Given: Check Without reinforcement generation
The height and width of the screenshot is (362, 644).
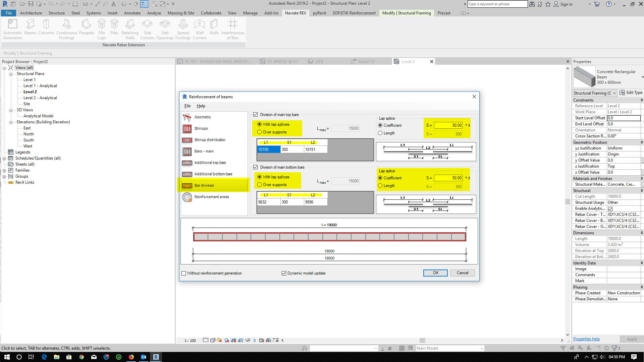Looking at the screenshot, I should [184, 273].
